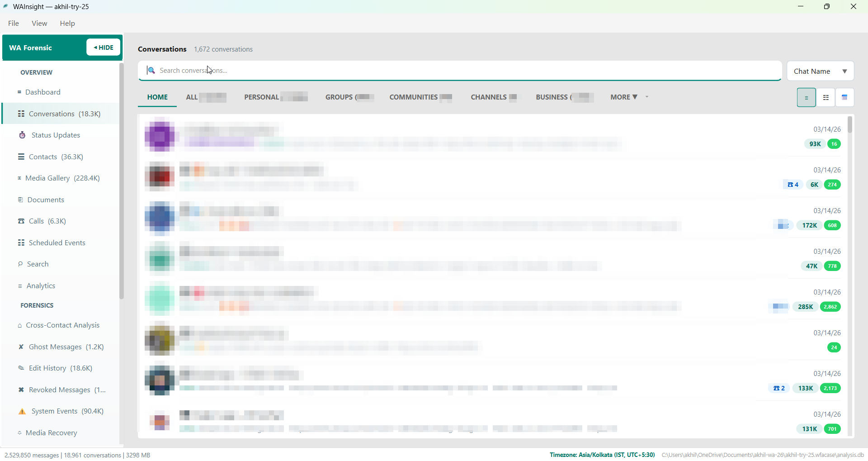Open System Events (90.4K) section

tap(61, 411)
